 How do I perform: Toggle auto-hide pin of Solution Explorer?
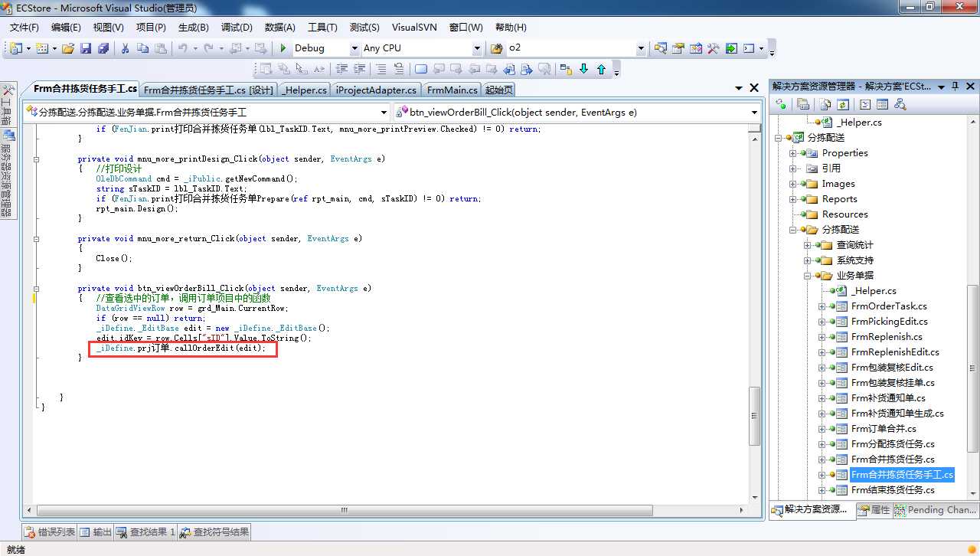coord(955,87)
